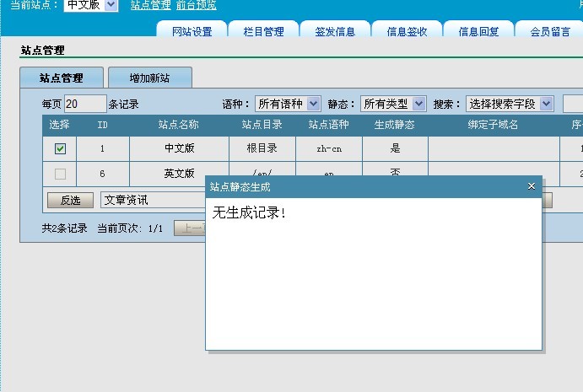The width and height of the screenshot is (583, 392).
Task: Switch to the 增加新站 tab
Action: click(149, 78)
